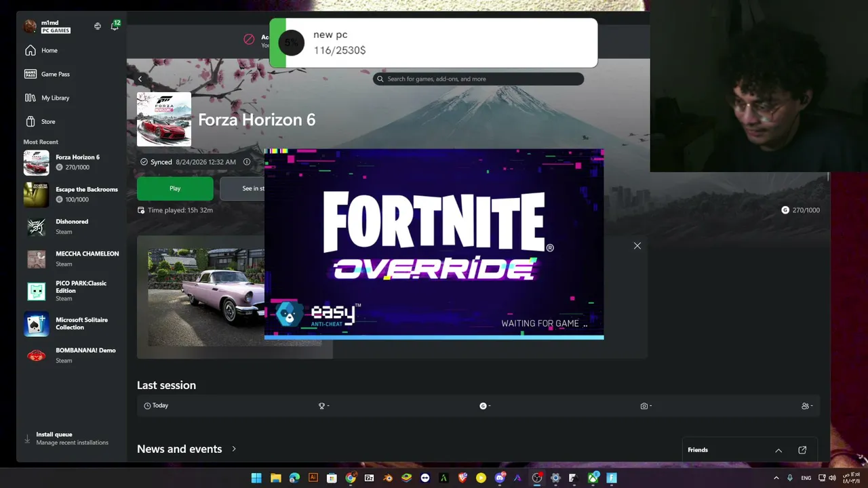868x488 pixels.
Task: Open Game Pass in the sidebar
Action: (x=71, y=74)
